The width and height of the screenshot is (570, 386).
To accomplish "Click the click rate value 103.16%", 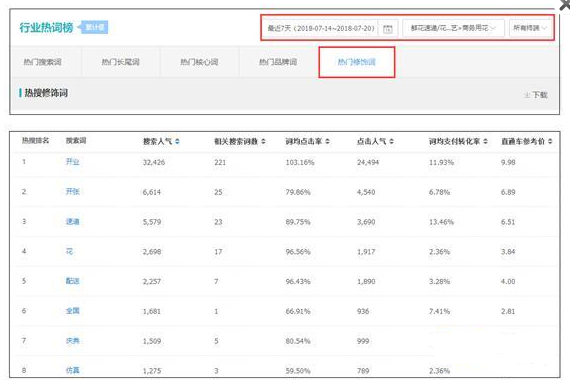I will [x=300, y=162].
